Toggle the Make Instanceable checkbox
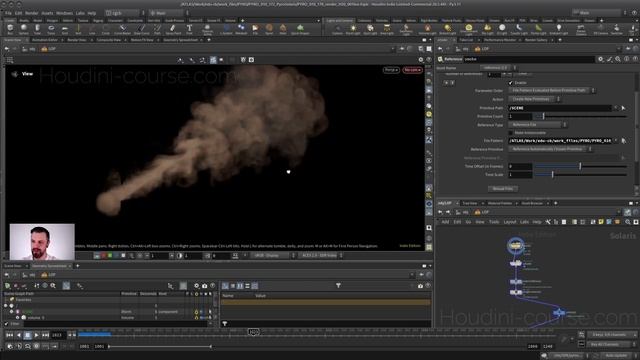640x360 pixels. point(511,133)
